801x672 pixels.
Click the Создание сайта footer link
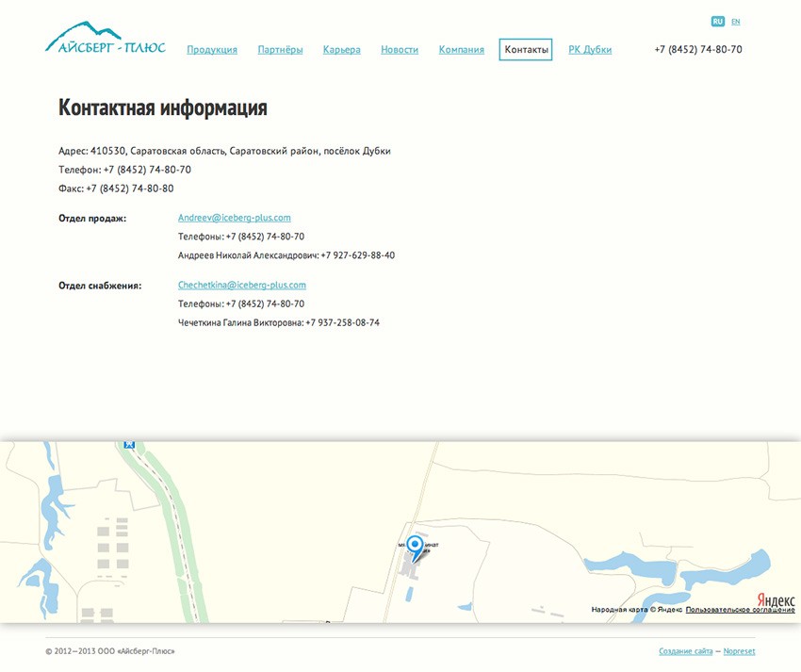click(x=685, y=651)
